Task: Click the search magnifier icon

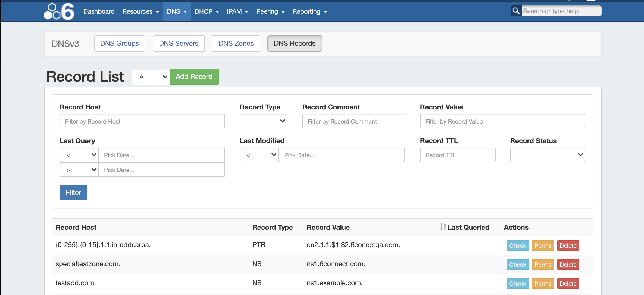Action: pyautogui.click(x=516, y=11)
